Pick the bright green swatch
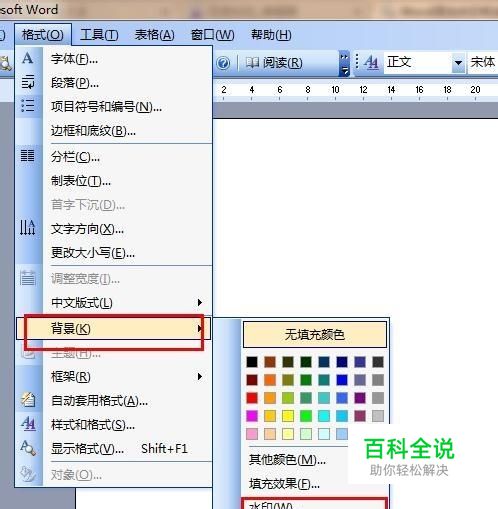Image resolution: width=498 pixels, height=509 pixels. coord(306,416)
